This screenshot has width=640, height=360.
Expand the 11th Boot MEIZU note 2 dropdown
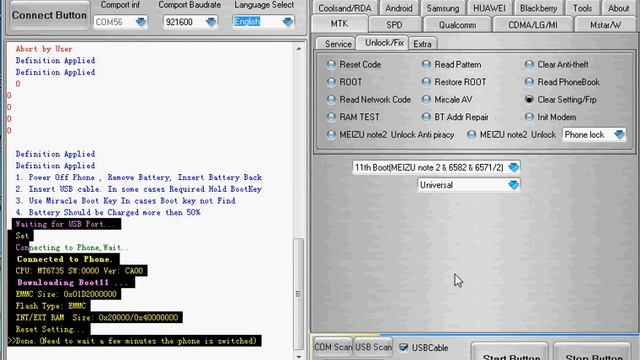(436, 167)
